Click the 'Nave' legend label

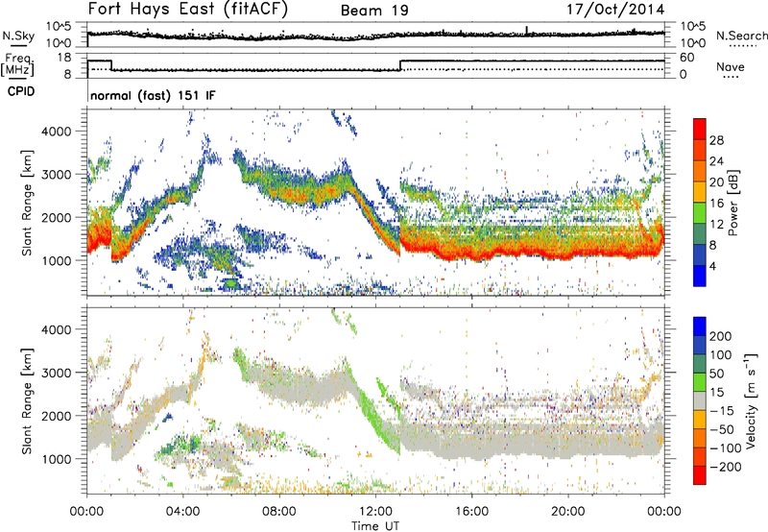pyautogui.click(x=730, y=66)
